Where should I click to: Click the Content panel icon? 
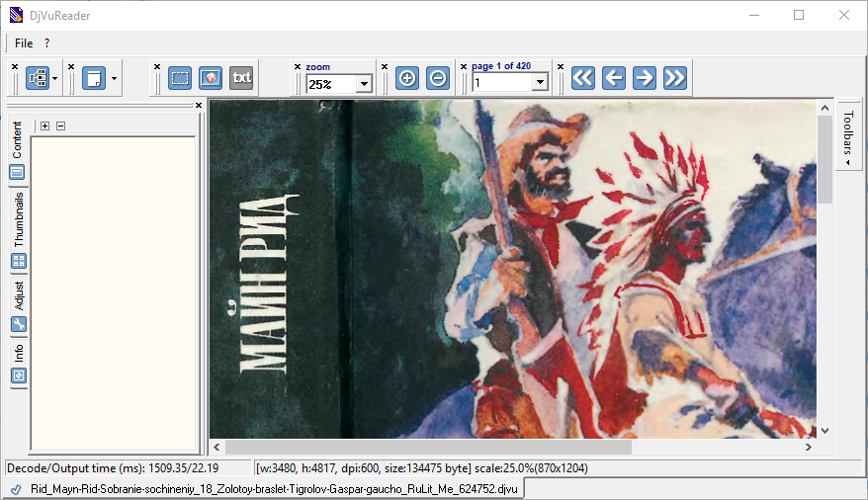point(17,173)
